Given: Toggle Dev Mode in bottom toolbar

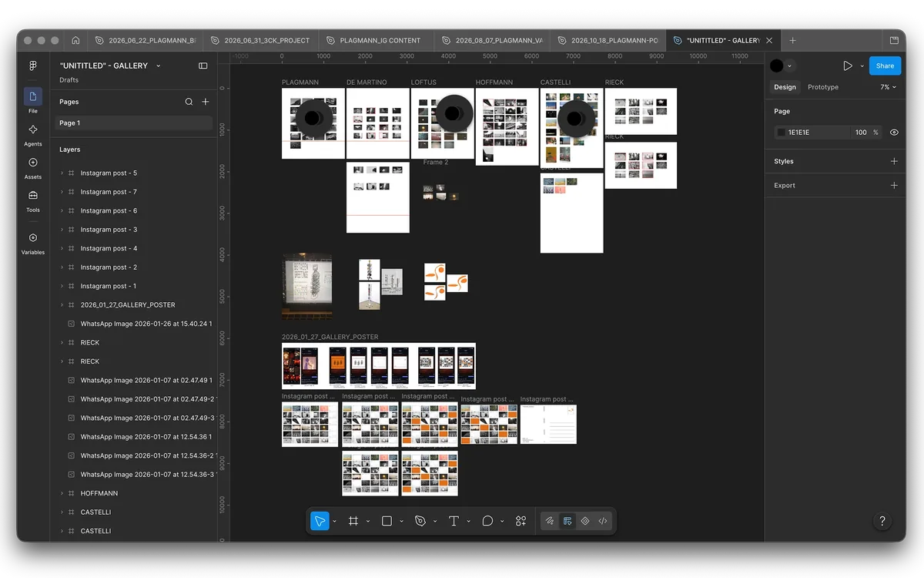Looking at the screenshot, I should [x=603, y=521].
